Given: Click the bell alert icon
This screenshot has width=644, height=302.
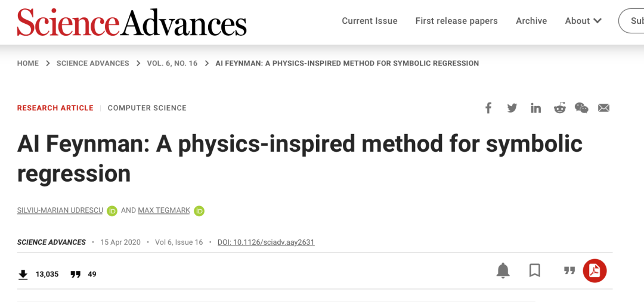Looking at the screenshot, I should (503, 270).
